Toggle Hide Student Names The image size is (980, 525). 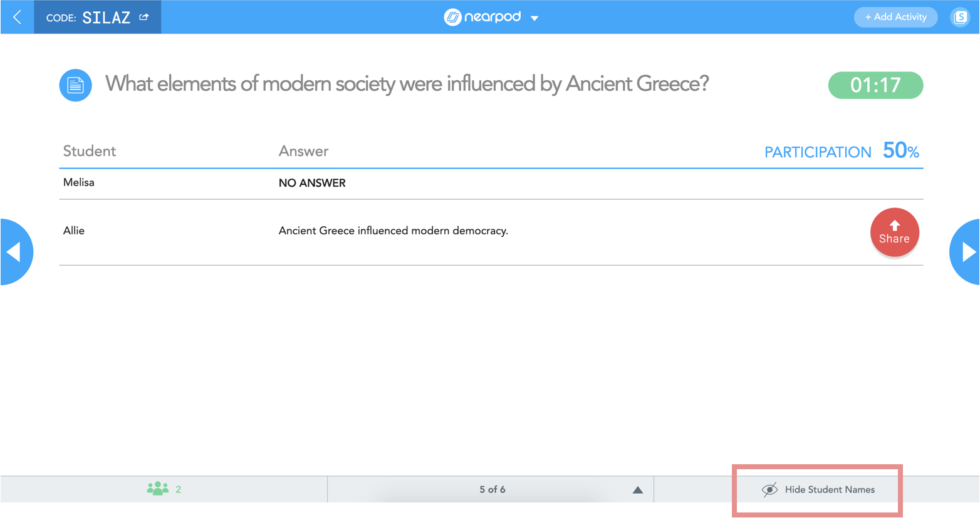pyautogui.click(x=818, y=489)
